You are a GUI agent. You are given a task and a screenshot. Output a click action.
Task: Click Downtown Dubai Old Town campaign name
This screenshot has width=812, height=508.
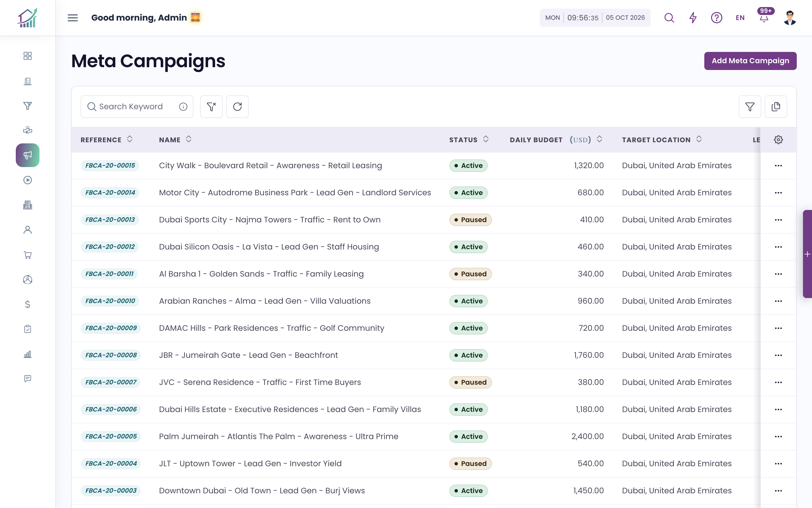pos(262,491)
